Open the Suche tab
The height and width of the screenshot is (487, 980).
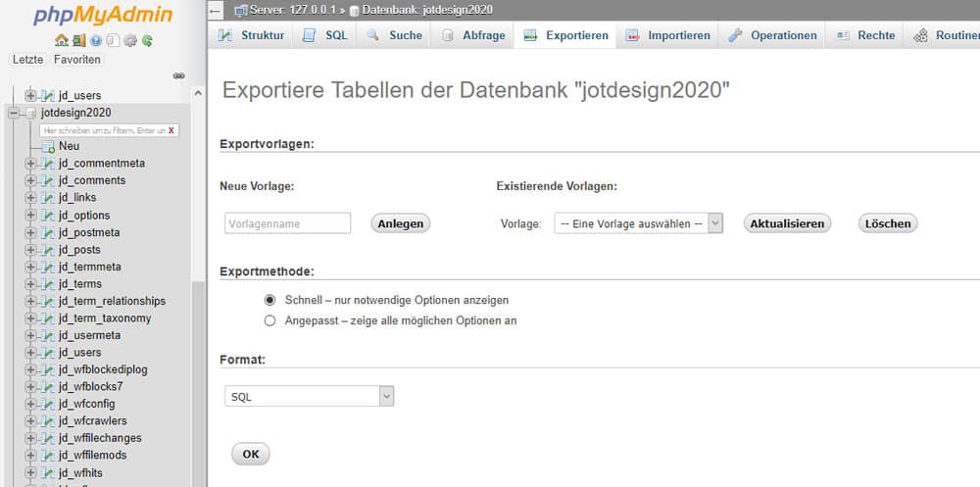tap(394, 35)
